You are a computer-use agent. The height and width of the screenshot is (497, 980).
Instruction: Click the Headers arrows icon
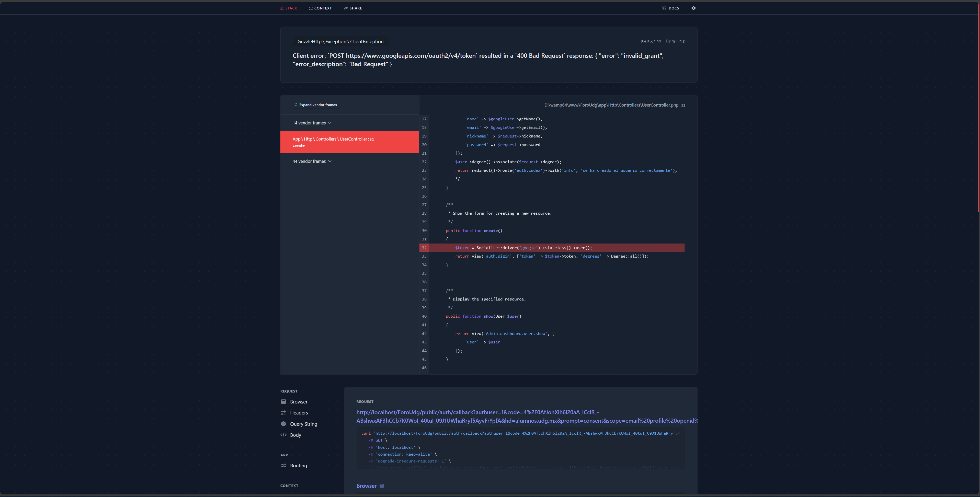pyautogui.click(x=284, y=413)
